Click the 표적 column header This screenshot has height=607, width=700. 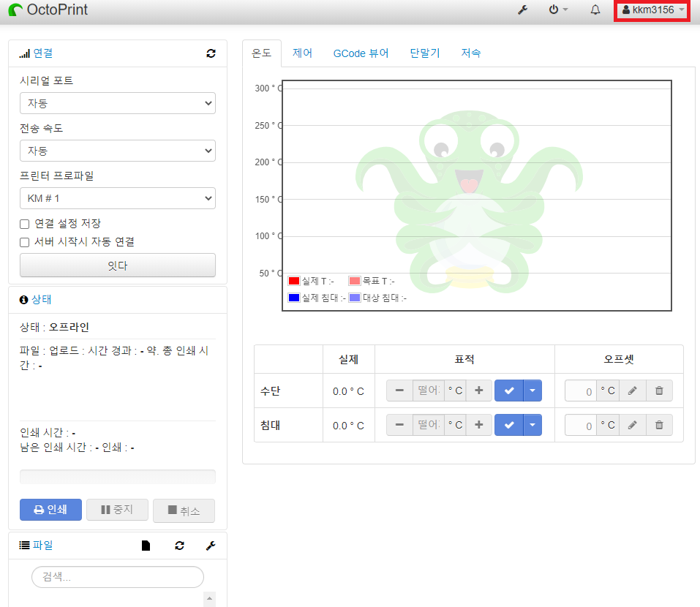[x=464, y=359]
